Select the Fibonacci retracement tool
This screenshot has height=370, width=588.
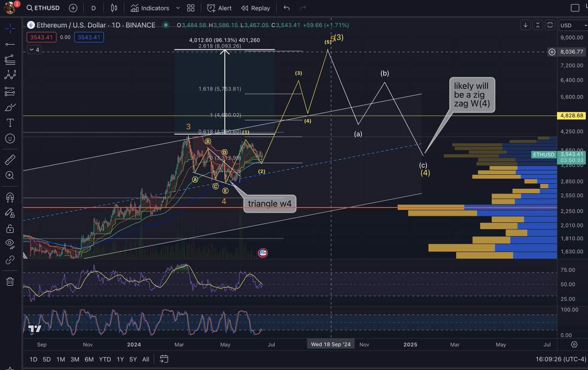(x=10, y=60)
